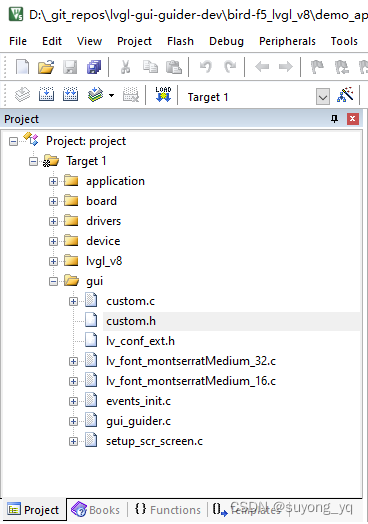Click the Options for Target wand icon
368x524 pixels.
pyautogui.click(x=345, y=95)
